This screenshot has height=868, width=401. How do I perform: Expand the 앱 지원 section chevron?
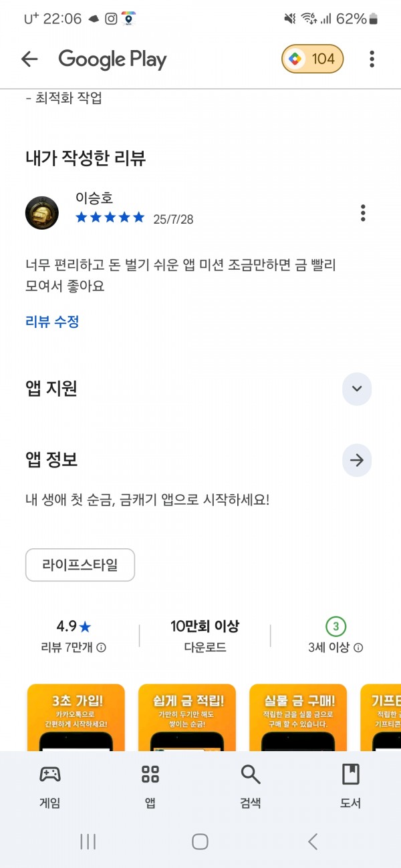357,389
